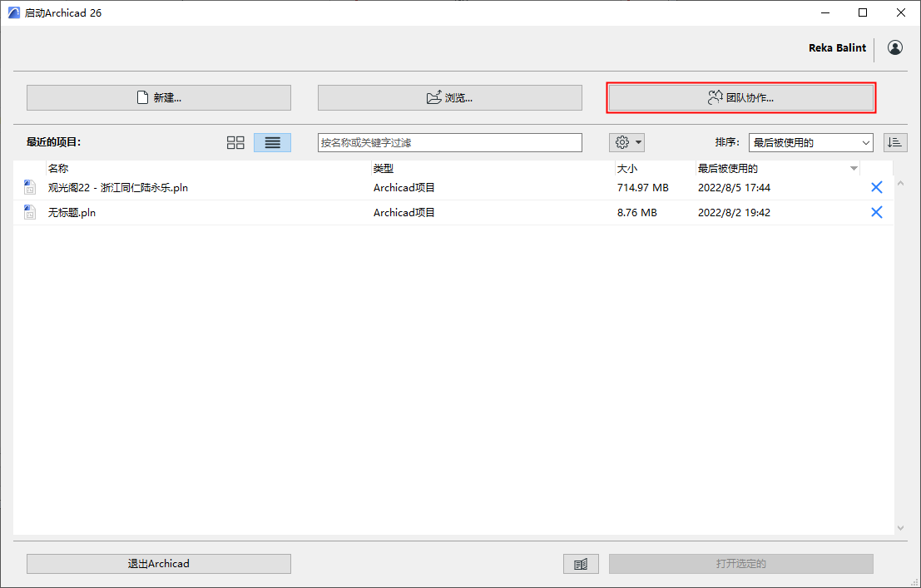Click the filter by name or keyword field
Viewport: 921px width, 588px height.
pyautogui.click(x=450, y=143)
